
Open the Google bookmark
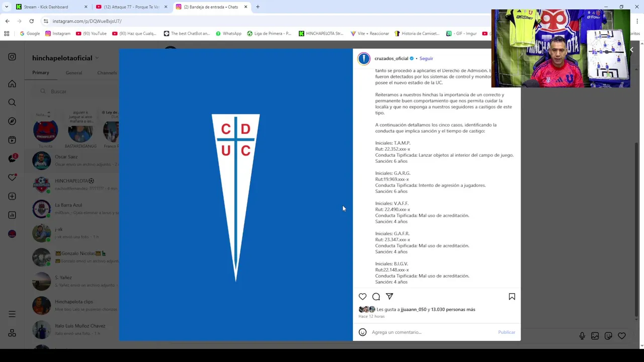[x=30, y=34]
